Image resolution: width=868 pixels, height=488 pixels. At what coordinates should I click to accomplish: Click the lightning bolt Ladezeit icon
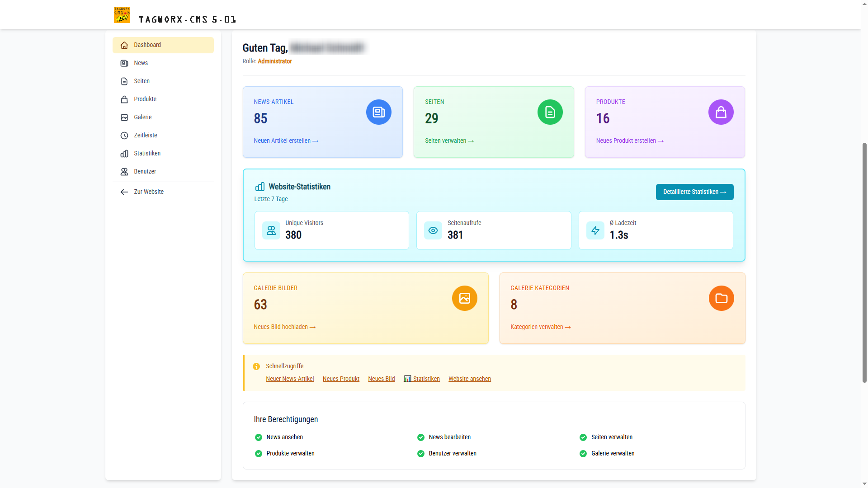(x=595, y=230)
